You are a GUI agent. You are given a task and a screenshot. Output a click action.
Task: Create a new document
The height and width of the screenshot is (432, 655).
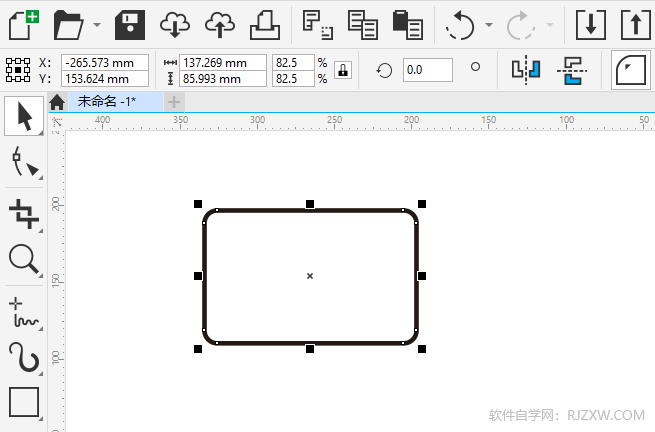tap(23, 25)
